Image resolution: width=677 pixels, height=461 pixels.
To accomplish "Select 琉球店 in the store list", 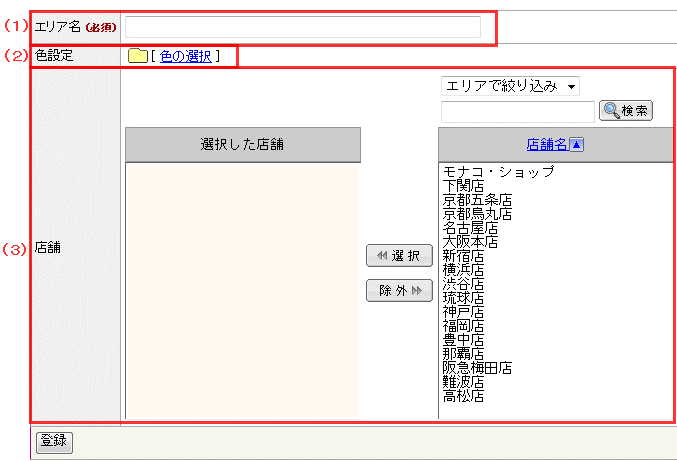I will [x=463, y=298].
